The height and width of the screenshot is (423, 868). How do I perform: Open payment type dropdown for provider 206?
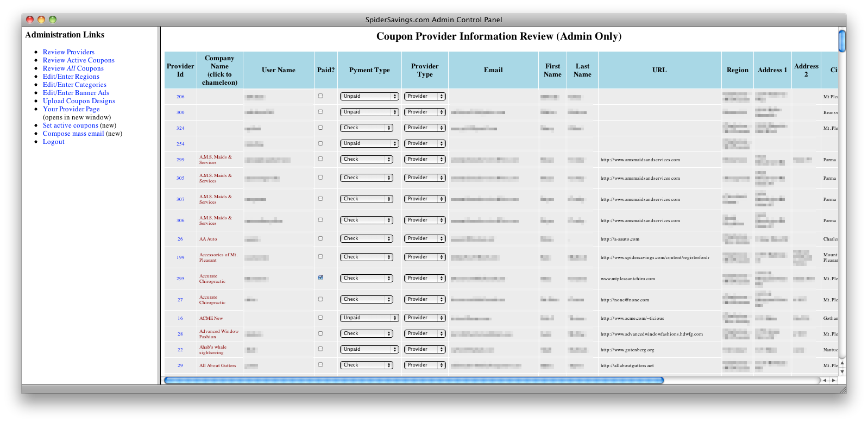(369, 96)
